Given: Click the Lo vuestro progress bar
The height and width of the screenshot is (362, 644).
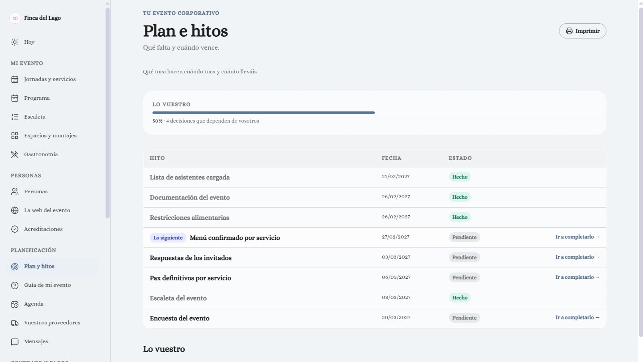Looking at the screenshot, I should click(x=374, y=113).
